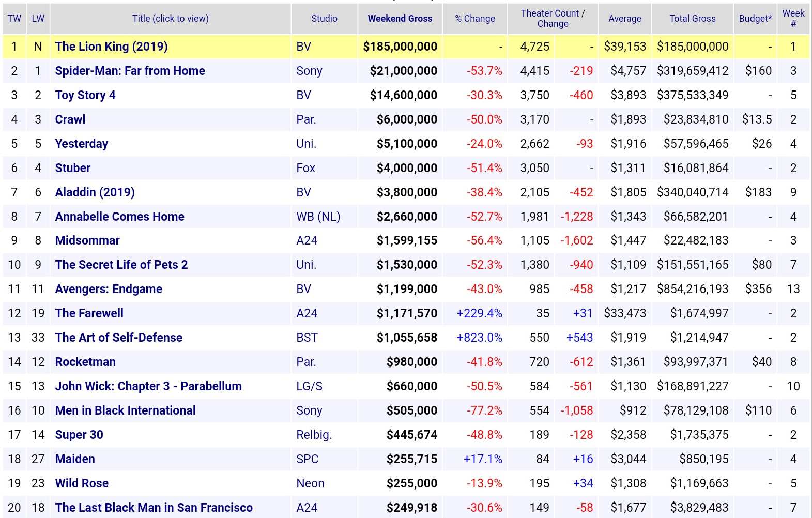Viewport: 812px width, 518px height.
Task: Click the Toy Story 4 title
Action: [85, 95]
